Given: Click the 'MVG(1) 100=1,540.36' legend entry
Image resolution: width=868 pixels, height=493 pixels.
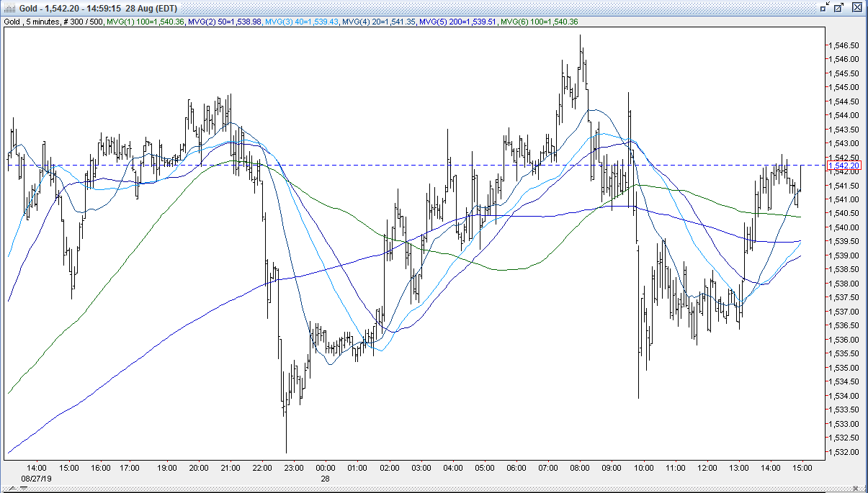Looking at the screenshot, I should coord(145,22).
